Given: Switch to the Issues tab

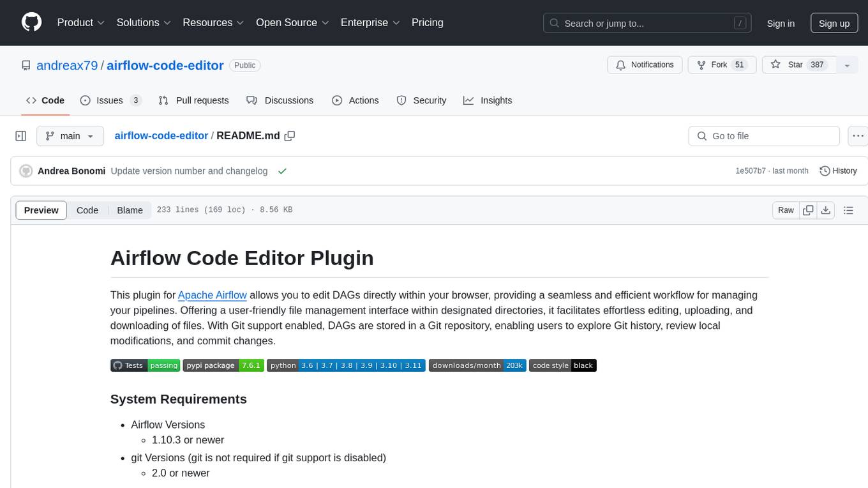Looking at the screenshot, I should (110, 100).
